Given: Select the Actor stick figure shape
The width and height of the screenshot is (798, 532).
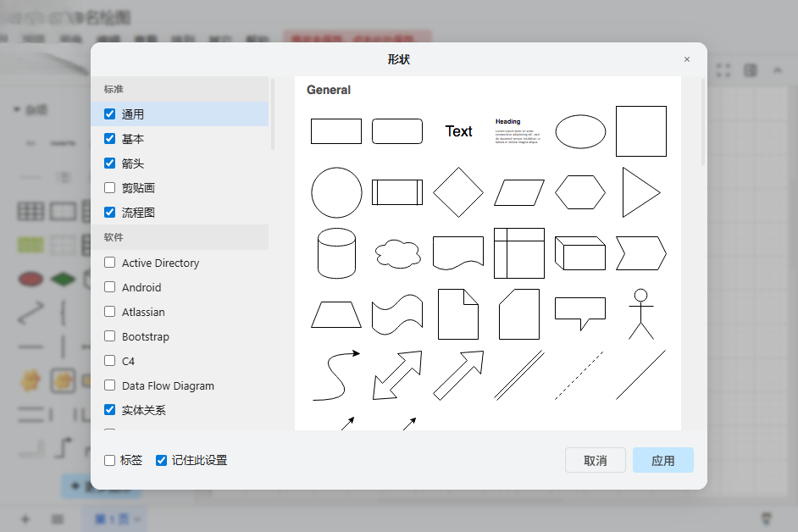Looking at the screenshot, I should [640, 314].
